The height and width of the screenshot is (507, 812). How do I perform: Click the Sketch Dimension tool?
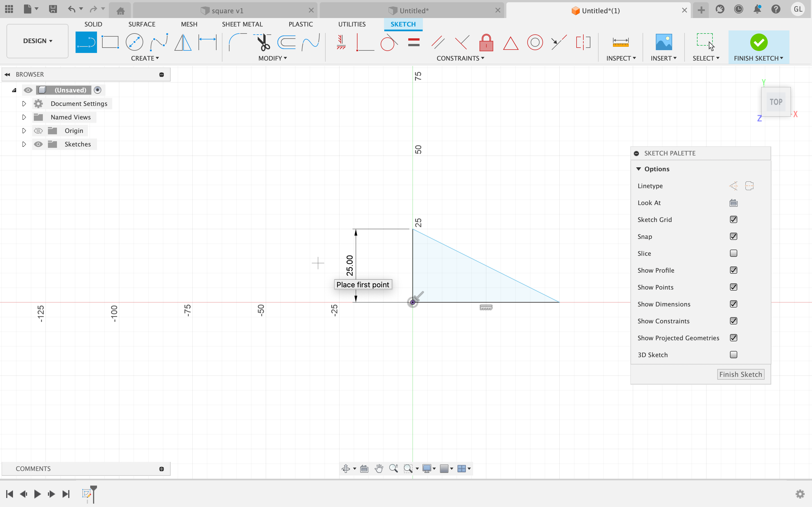(207, 42)
